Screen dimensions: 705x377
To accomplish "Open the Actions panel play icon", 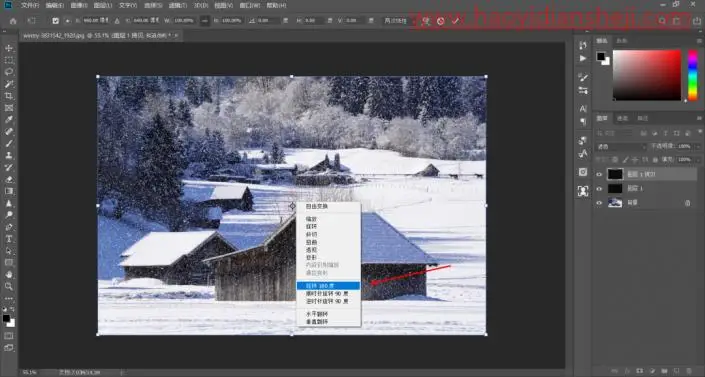I will (x=583, y=58).
